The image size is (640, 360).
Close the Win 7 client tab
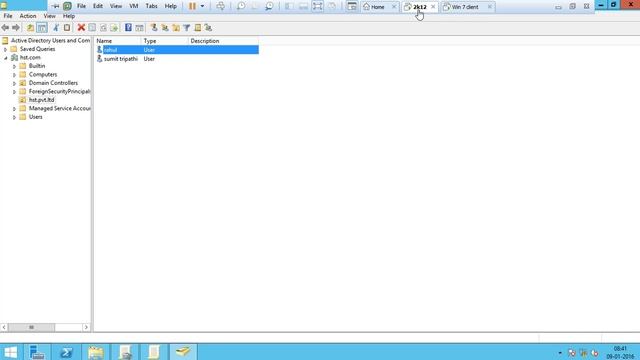point(489,7)
